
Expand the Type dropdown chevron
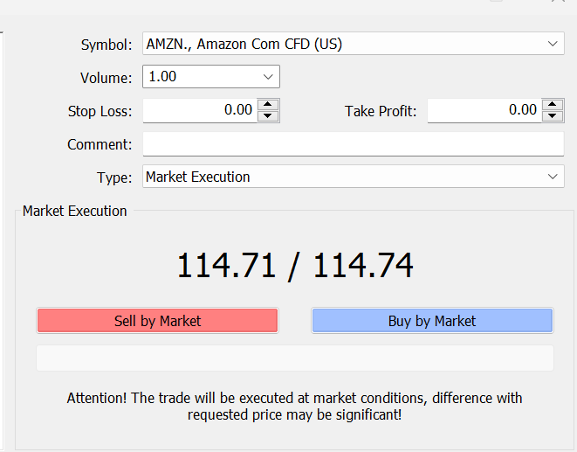[552, 177]
